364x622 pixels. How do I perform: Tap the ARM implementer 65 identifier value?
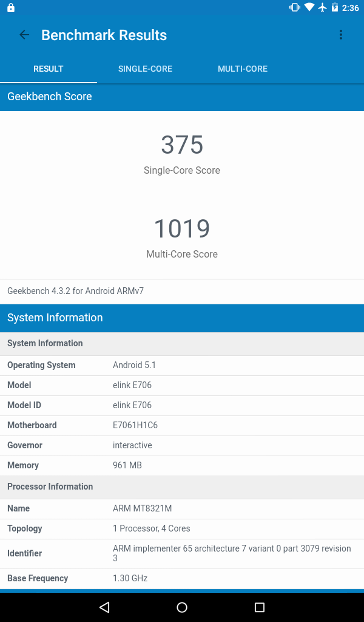pyautogui.click(x=232, y=553)
